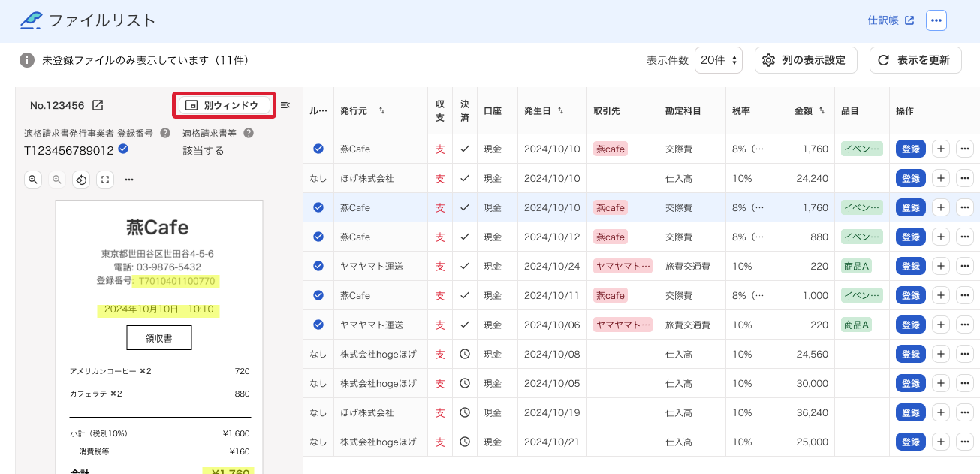Select the イベン… tag on 2024/10/11 row
980x474 pixels.
point(862,295)
